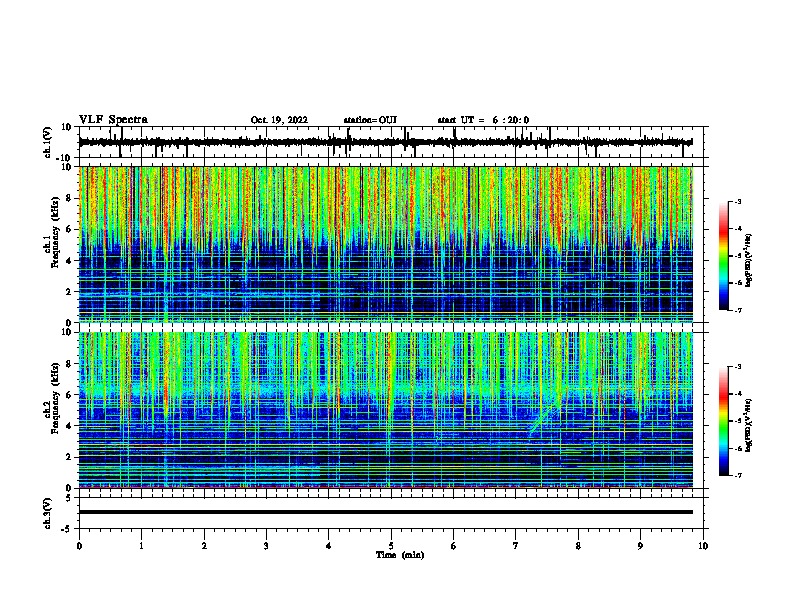Viewport: 792px width, 612px height.
Task: Click the "VLF Spectra" title text
Action: pyautogui.click(x=113, y=120)
